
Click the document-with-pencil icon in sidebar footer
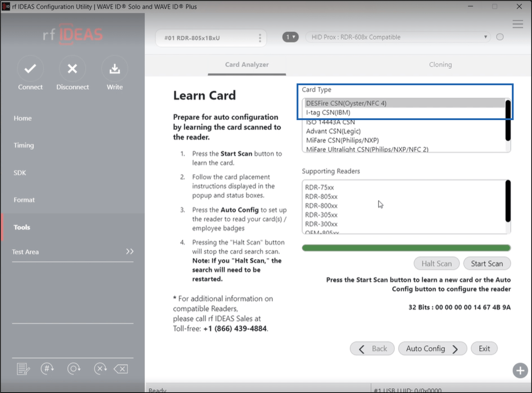(23, 369)
